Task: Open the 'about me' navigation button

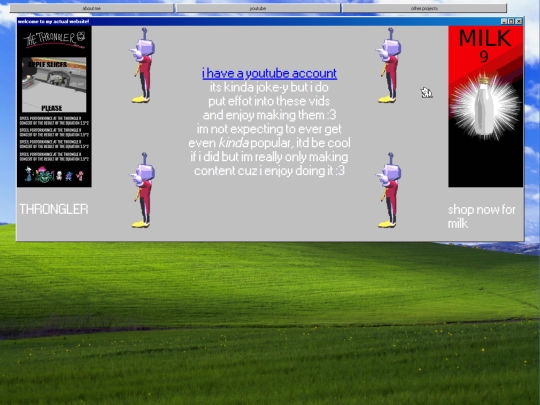Action: coord(92,8)
